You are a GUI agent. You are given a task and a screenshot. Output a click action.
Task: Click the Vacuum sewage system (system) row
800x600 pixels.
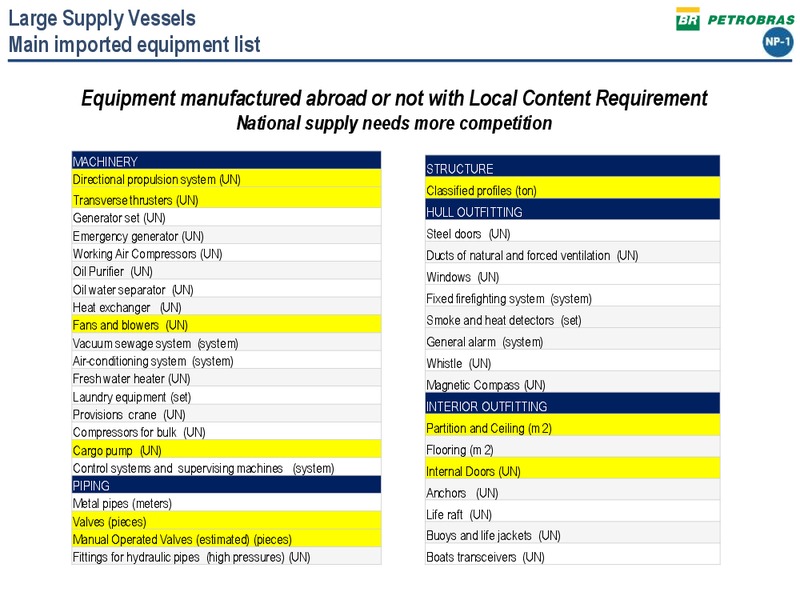point(226,342)
